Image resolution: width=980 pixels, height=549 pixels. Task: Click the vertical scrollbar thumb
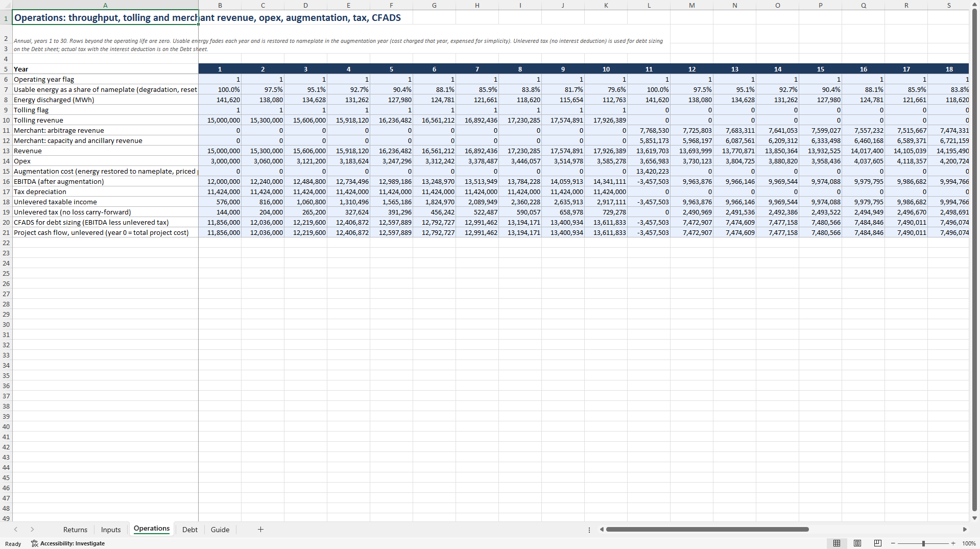point(974,259)
